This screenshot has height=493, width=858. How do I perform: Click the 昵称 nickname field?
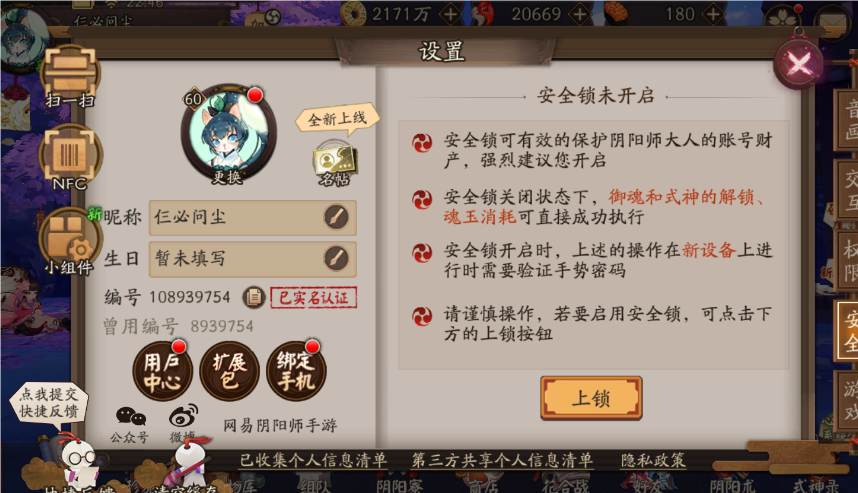(x=252, y=217)
